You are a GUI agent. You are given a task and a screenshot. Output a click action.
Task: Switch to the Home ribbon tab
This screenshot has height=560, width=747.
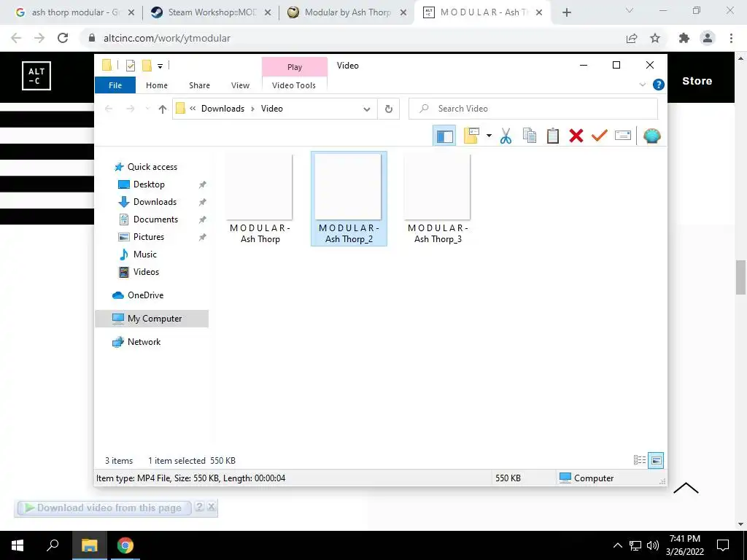point(157,85)
